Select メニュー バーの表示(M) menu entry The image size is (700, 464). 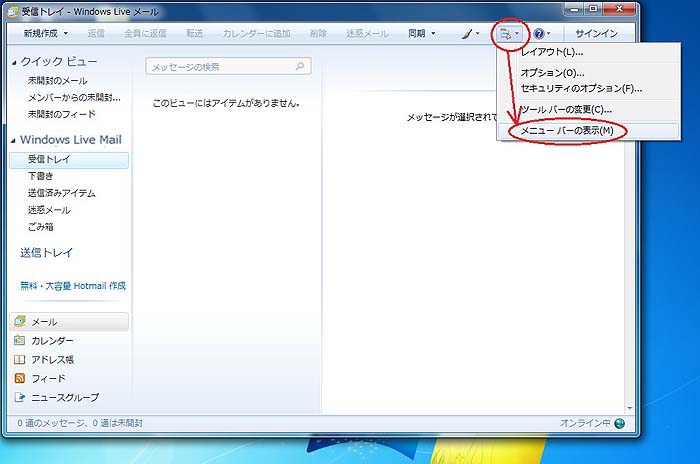click(x=567, y=131)
